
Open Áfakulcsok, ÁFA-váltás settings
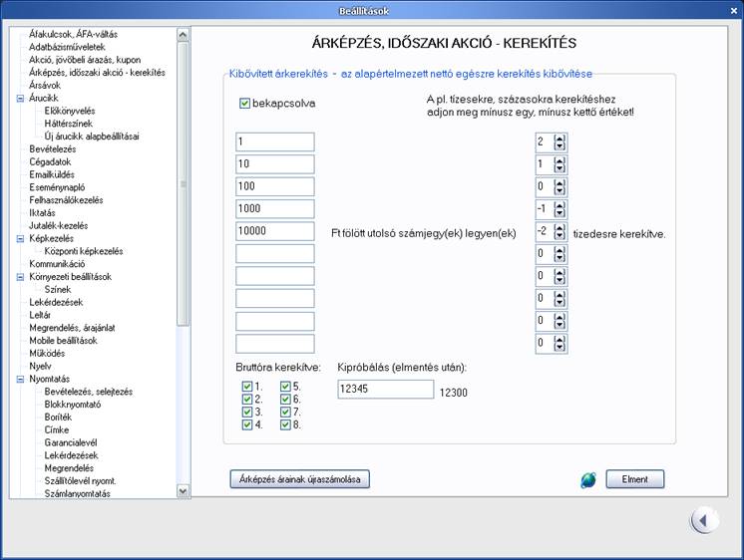[73, 34]
